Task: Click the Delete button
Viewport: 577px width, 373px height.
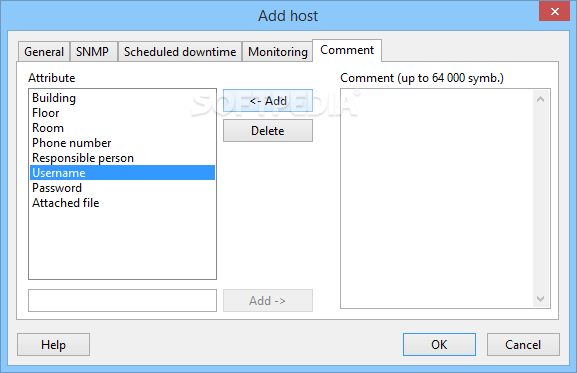Action: pos(268,131)
